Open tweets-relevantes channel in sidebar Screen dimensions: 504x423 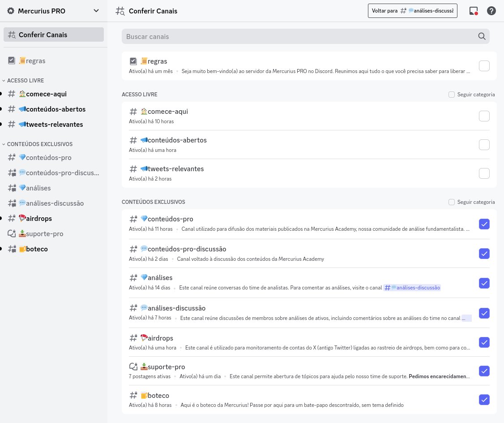coord(54,124)
